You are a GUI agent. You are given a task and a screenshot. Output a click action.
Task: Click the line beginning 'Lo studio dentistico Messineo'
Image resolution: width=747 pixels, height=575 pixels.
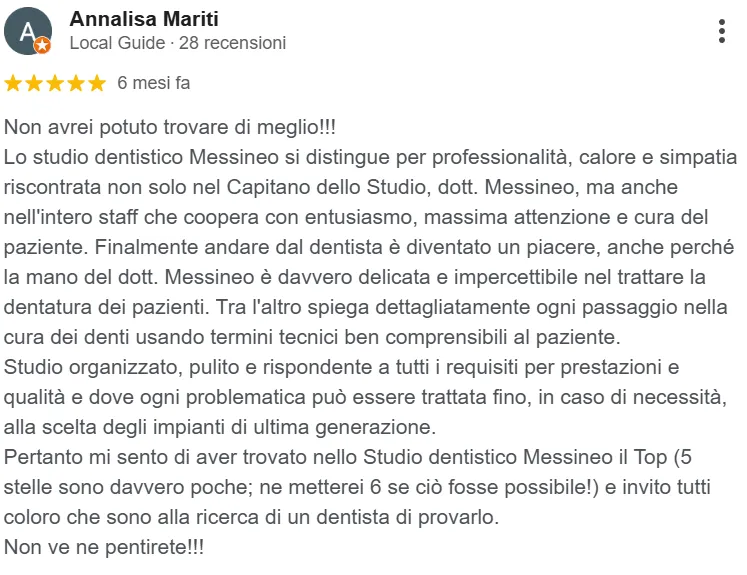coord(370,157)
